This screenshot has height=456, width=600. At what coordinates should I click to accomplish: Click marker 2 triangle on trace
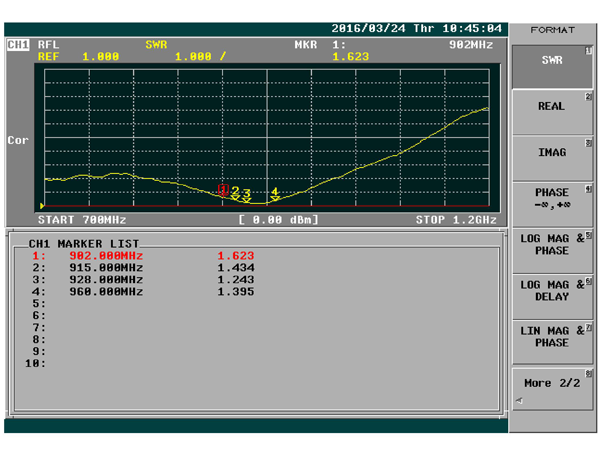(235, 197)
